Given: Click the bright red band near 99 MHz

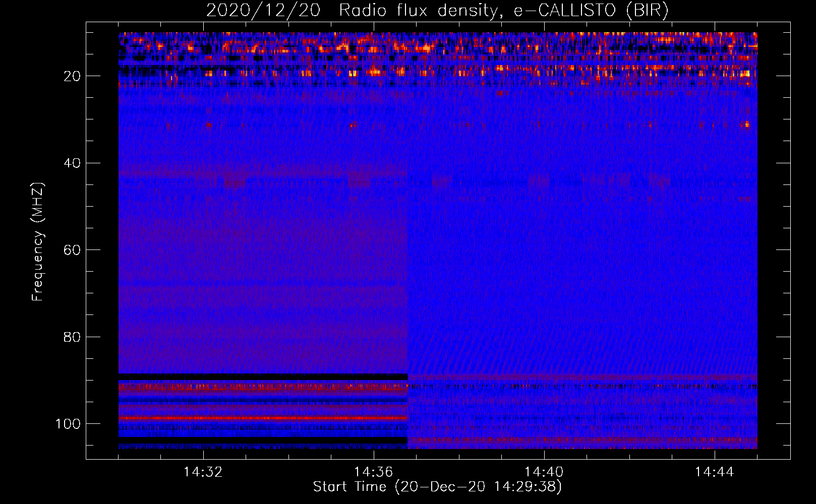Looking at the screenshot, I should pyautogui.click(x=262, y=418).
